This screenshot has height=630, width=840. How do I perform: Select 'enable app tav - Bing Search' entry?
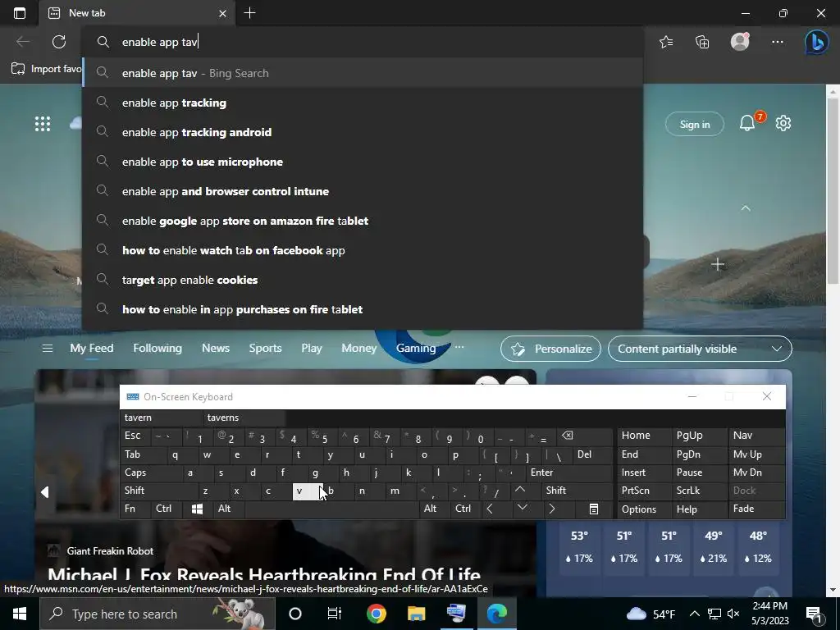point(363,73)
